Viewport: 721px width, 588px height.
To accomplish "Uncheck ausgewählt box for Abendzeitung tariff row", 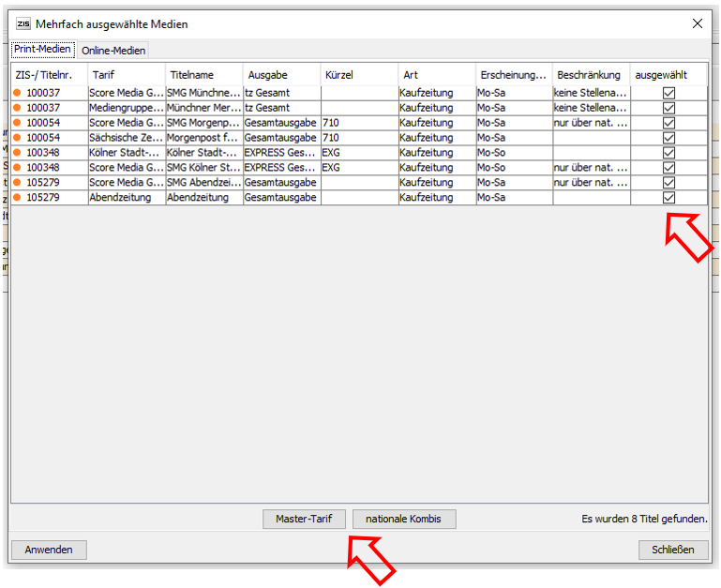I will 668,198.
